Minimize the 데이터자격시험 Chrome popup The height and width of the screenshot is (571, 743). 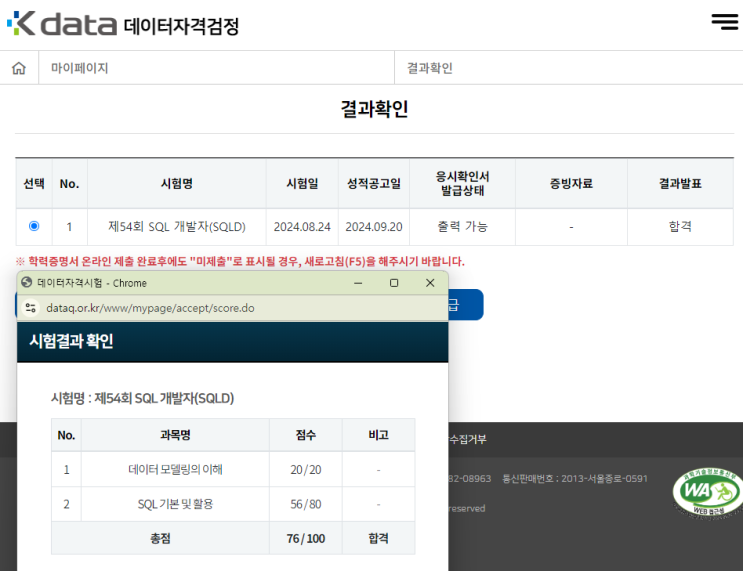(358, 283)
